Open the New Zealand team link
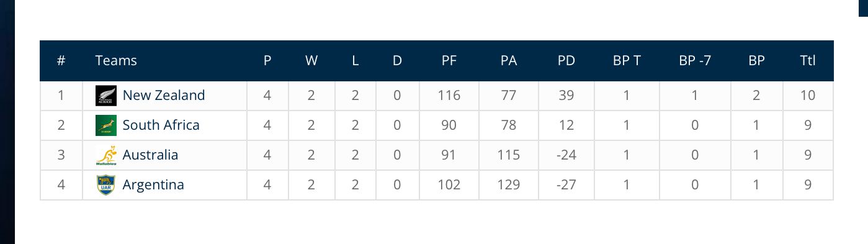868x244 pixels. [x=164, y=96]
